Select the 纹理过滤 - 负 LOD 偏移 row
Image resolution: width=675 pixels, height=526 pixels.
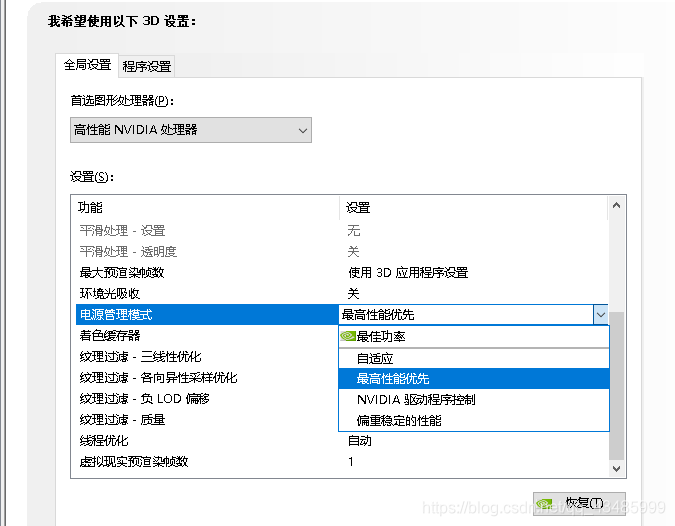click(207, 399)
